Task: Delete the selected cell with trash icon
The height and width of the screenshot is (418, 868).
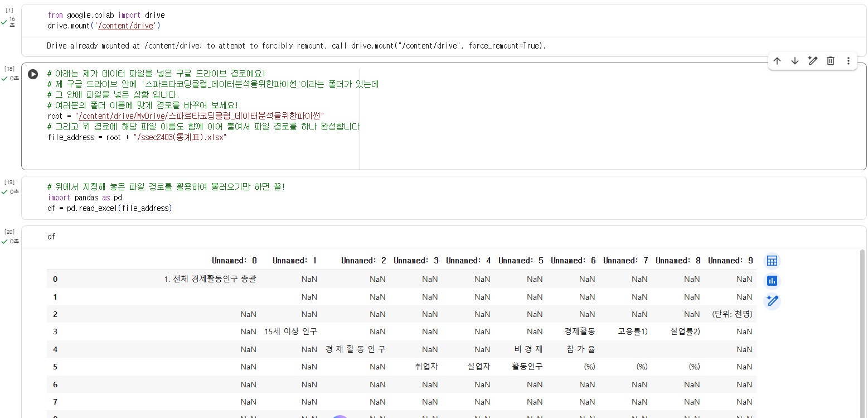Action: pos(831,61)
